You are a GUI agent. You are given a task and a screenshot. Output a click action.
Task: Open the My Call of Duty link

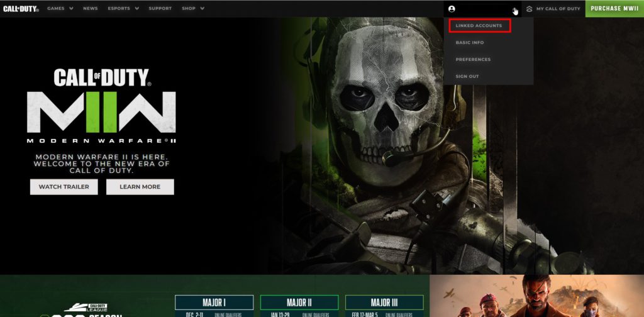pyautogui.click(x=558, y=9)
